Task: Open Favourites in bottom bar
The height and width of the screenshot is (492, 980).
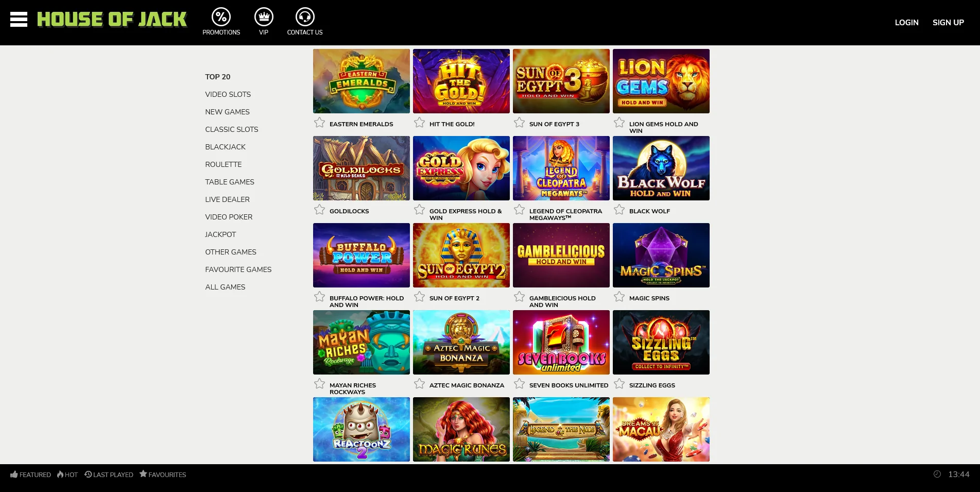Action: click(x=163, y=474)
